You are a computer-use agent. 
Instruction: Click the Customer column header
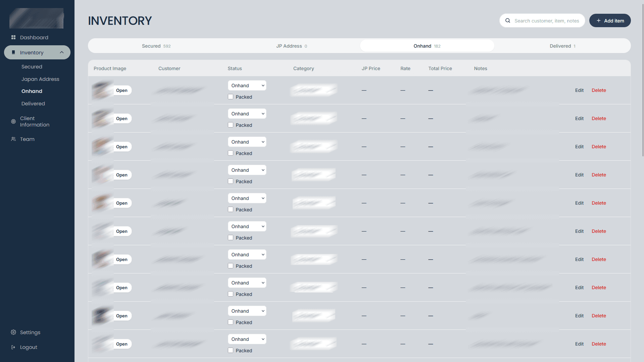point(169,68)
